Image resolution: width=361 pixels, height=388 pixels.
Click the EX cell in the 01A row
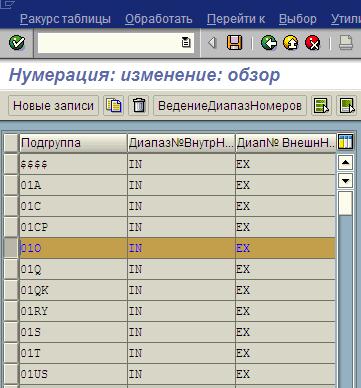[x=286, y=185]
